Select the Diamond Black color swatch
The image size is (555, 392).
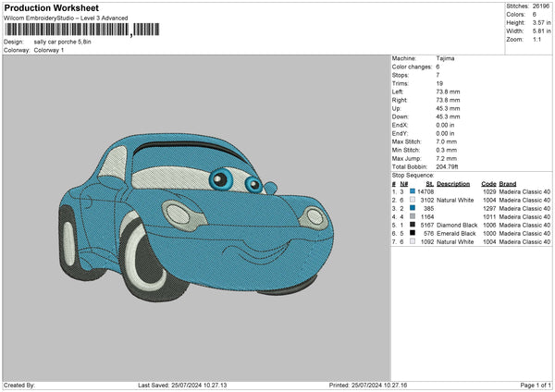tap(412, 225)
